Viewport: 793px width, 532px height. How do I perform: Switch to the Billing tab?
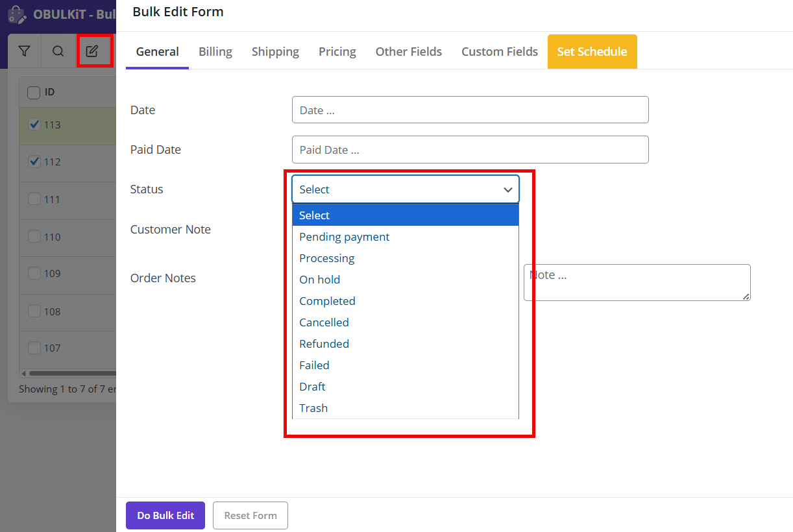(x=215, y=52)
